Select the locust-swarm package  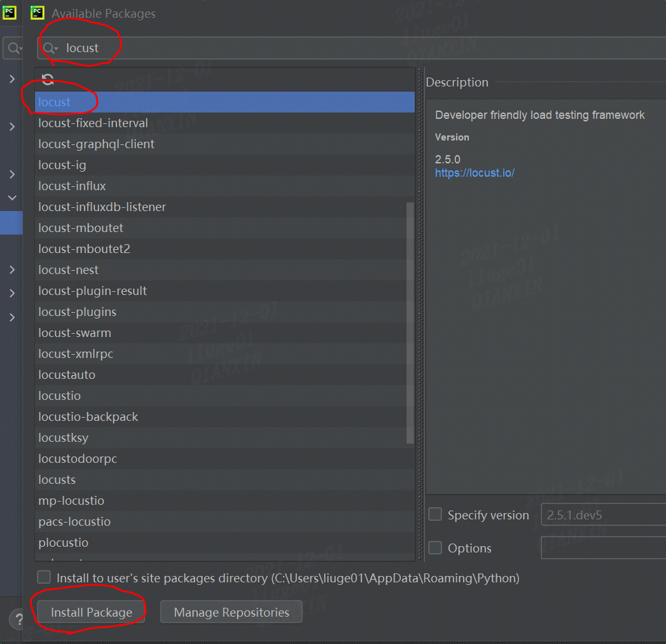click(225, 333)
